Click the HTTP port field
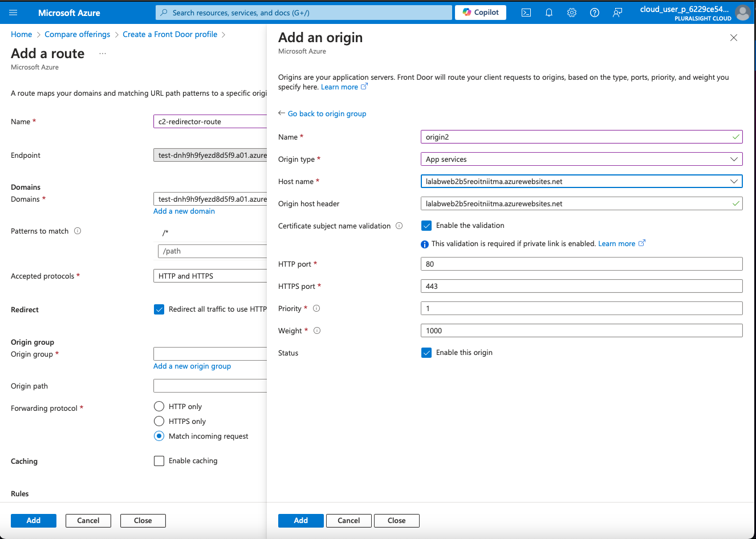This screenshot has height=539, width=756. (x=582, y=264)
